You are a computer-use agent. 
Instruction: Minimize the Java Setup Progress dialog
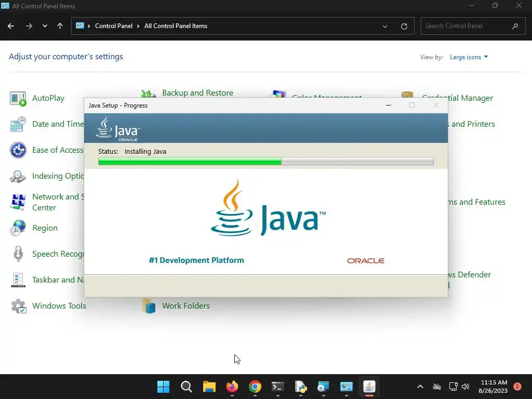(x=389, y=105)
